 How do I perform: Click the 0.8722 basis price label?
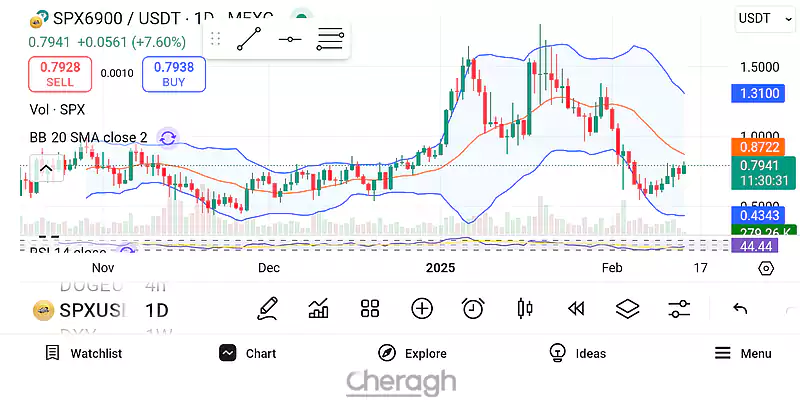(x=758, y=147)
